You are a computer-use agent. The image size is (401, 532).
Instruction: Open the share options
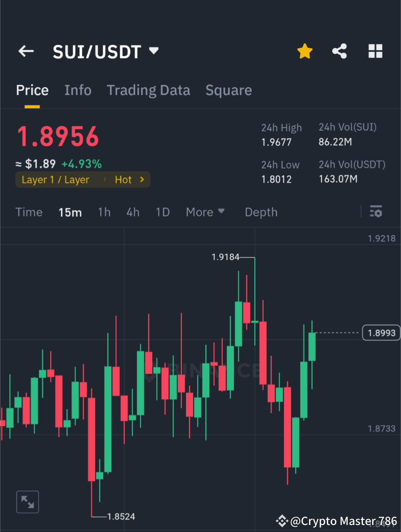coord(340,51)
